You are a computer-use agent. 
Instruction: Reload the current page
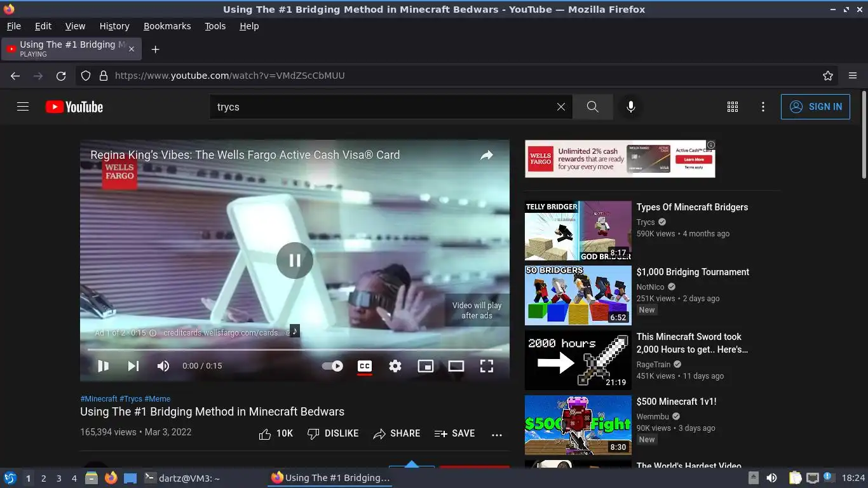61,76
